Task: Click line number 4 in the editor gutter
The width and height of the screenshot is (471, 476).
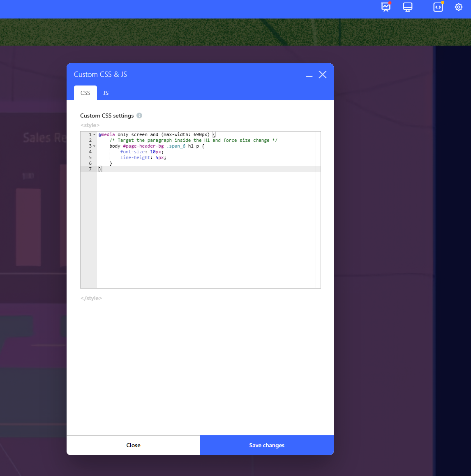Action: (90, 152)
